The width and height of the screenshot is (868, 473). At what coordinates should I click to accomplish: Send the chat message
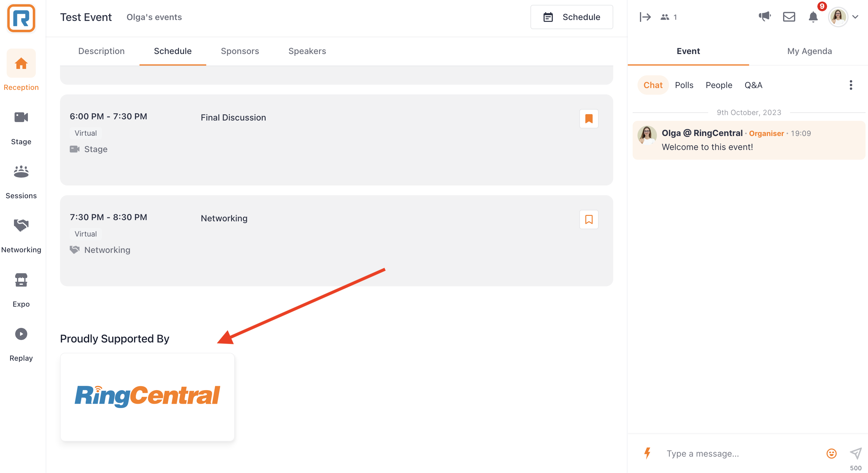tap(855, 453)
